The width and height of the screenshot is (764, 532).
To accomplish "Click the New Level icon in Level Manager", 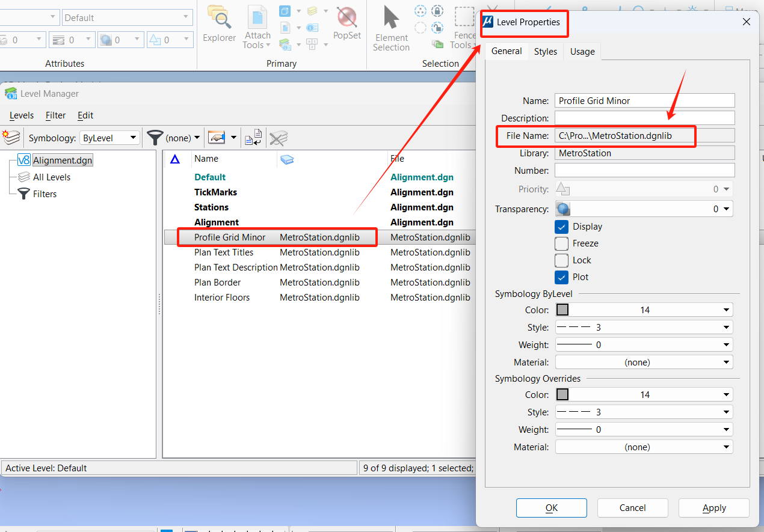I will [x=11, y=138].
